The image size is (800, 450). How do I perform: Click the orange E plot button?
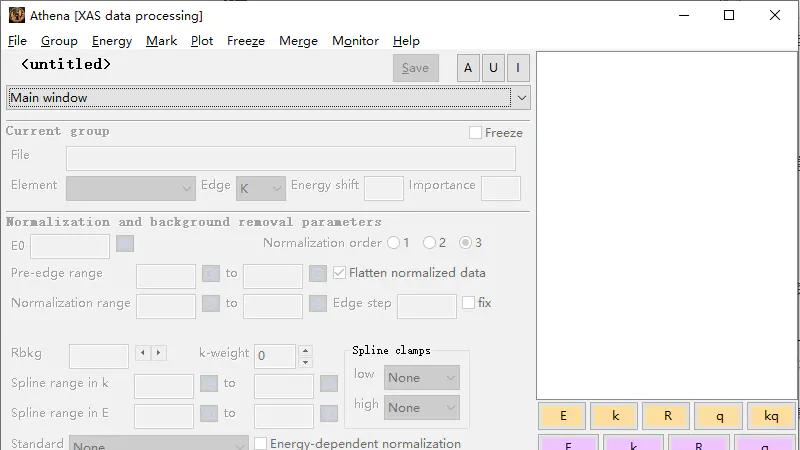[563, 416]
